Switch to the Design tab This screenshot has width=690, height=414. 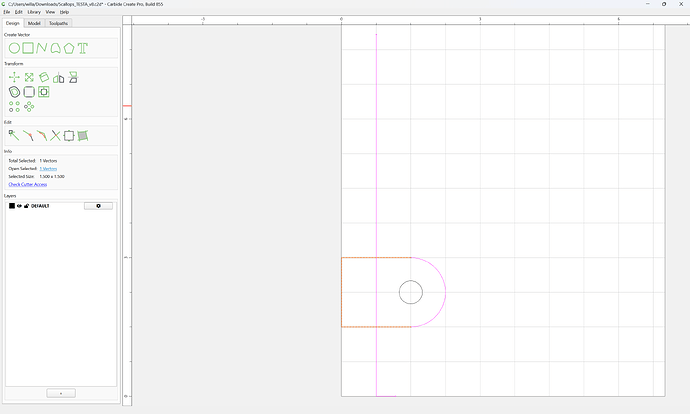pyautogui.click(x=13, y=23)
